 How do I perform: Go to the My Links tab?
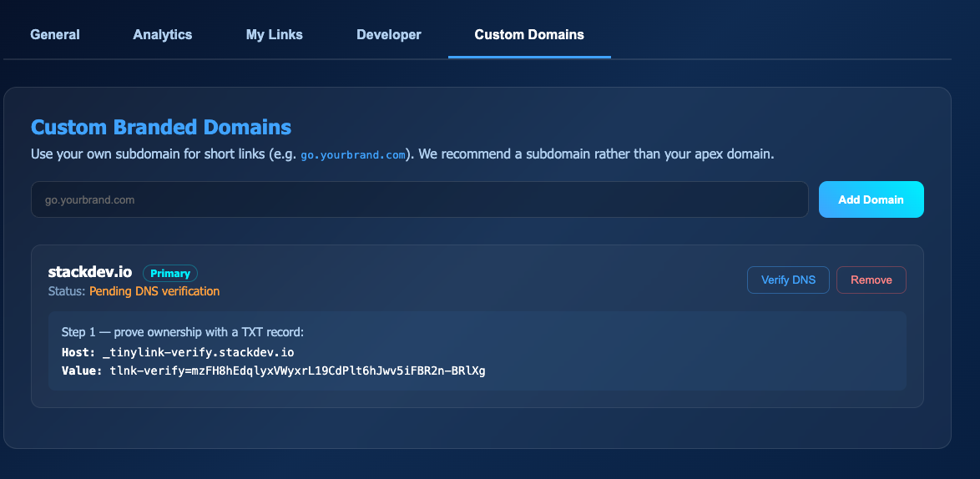(x=275, y=35)
